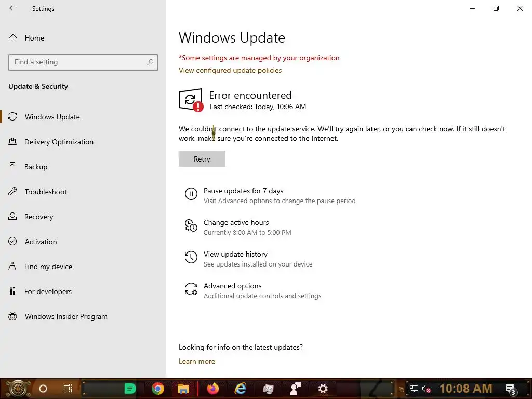Screen dimensions: 532x399
Task: Click the Cortana circle on taskbar
Action: (x=43, y=389)
